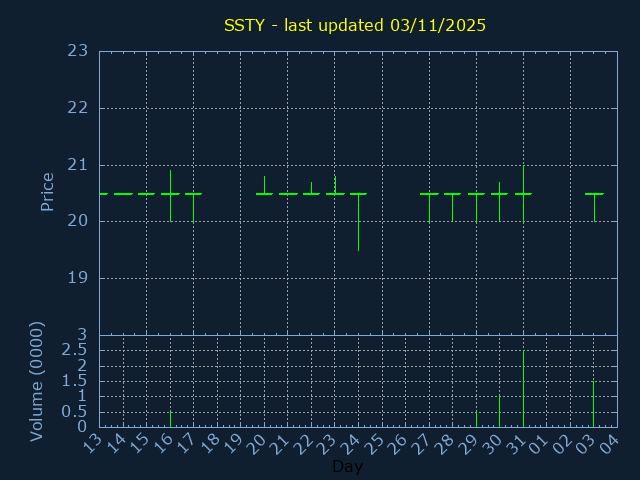Select the price bar for day 13
640x480 pixels.
[x=99, y=194]
